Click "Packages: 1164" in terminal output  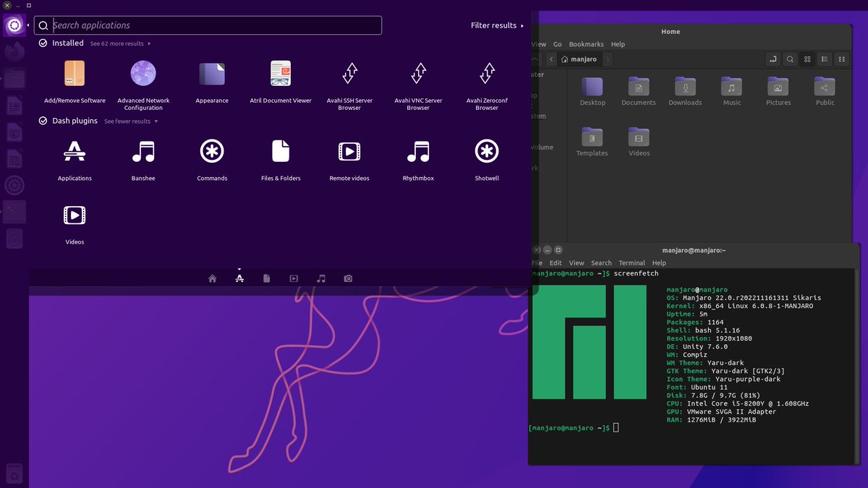[x=695, y=322]
